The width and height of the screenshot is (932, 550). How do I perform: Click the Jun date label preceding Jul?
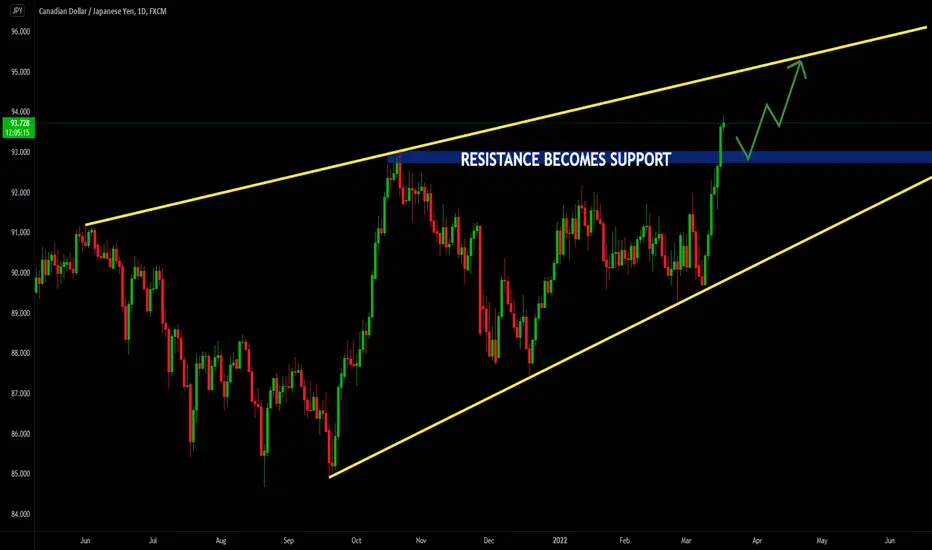pyautogui.click(x=85, y=540)
